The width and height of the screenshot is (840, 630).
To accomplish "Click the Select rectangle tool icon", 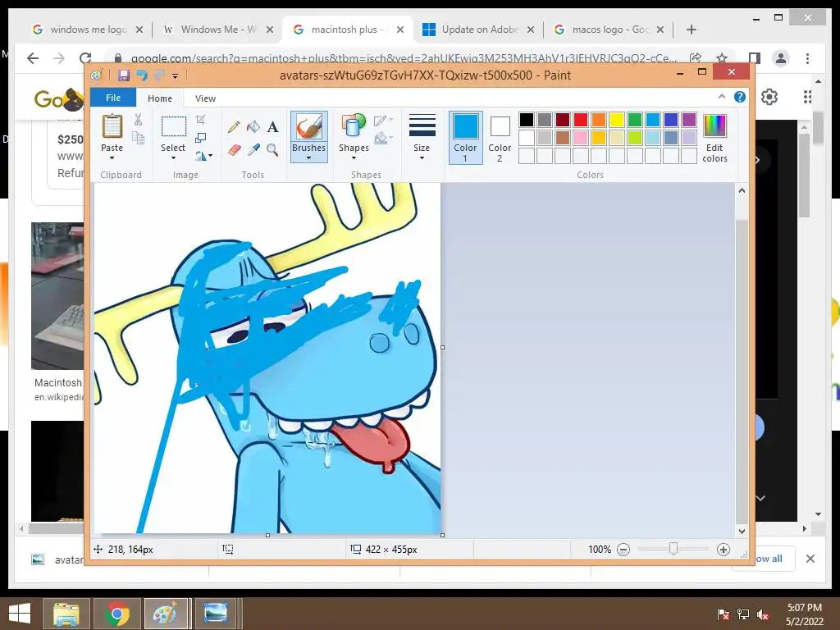I will 174,127.
